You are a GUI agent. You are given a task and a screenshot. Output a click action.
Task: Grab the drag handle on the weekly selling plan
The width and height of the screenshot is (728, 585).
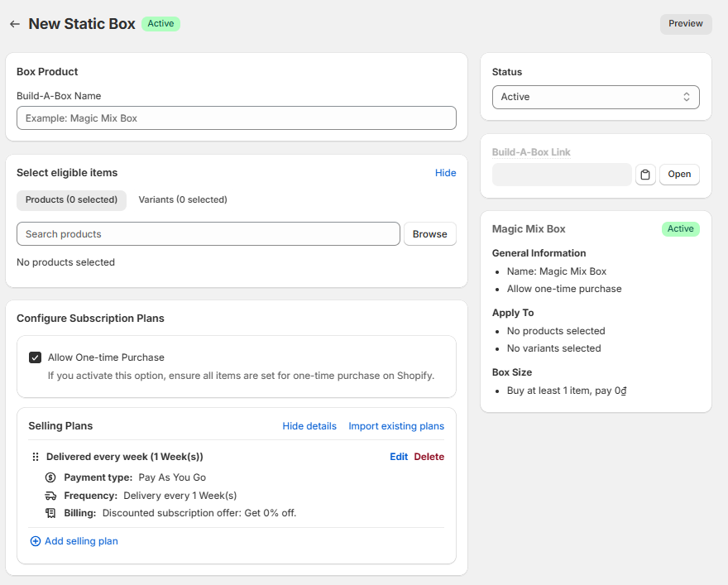point(36,457)
